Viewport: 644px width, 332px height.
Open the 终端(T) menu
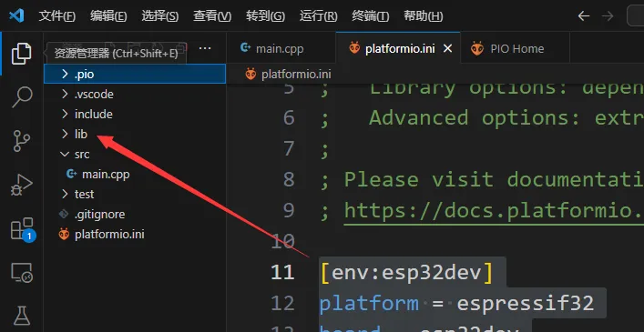pyautogui.click(x=371, y=16)
